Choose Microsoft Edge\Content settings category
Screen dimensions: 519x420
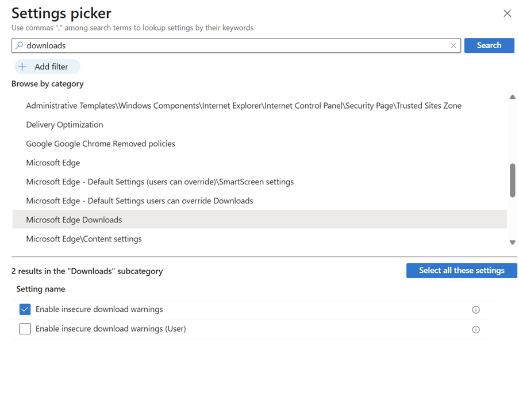coord(84,238)
